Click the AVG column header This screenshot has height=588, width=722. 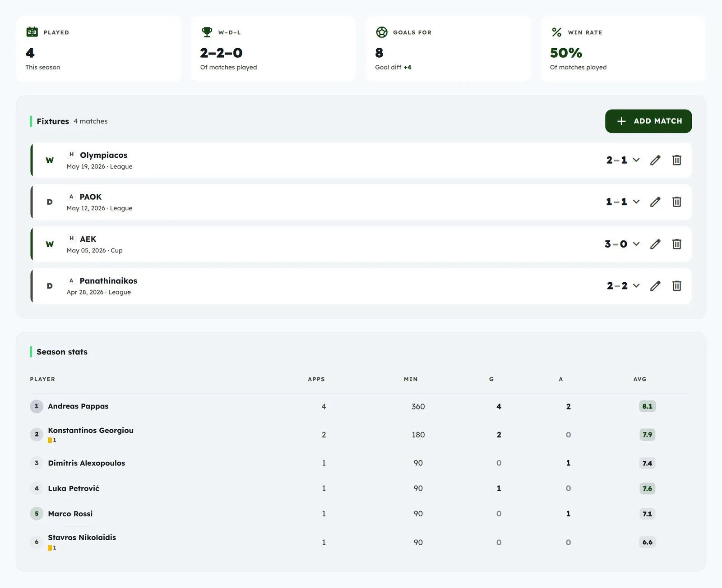pos(640,379)
